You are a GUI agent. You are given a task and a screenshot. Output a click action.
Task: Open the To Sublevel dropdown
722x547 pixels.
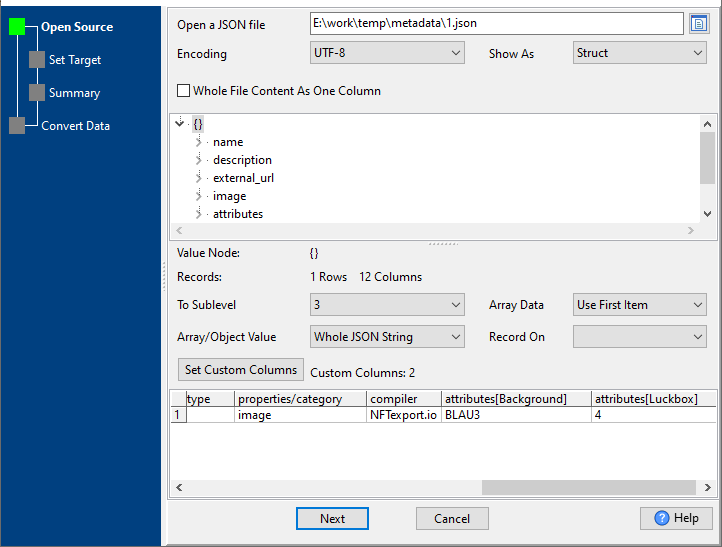point(387,305)
